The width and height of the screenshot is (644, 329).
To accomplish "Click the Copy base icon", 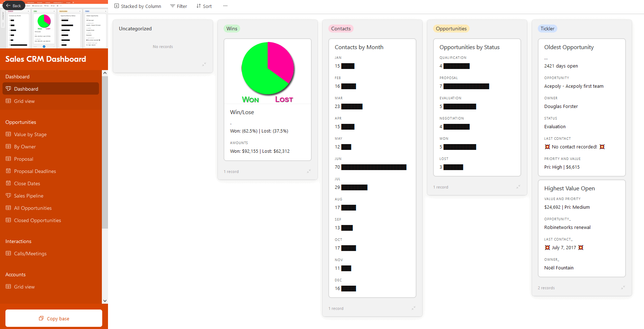I will (x=41, y=318).
